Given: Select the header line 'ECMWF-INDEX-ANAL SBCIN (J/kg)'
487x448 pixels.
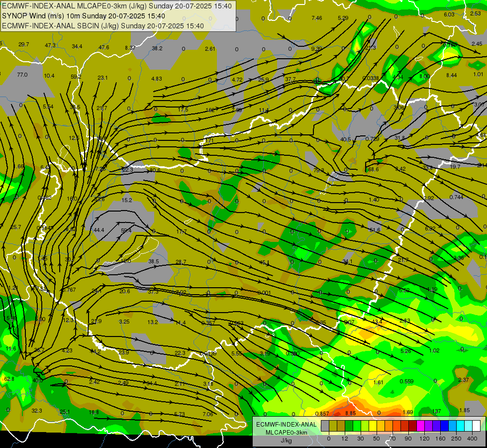Looking at the screenshot, I should 60,26.
